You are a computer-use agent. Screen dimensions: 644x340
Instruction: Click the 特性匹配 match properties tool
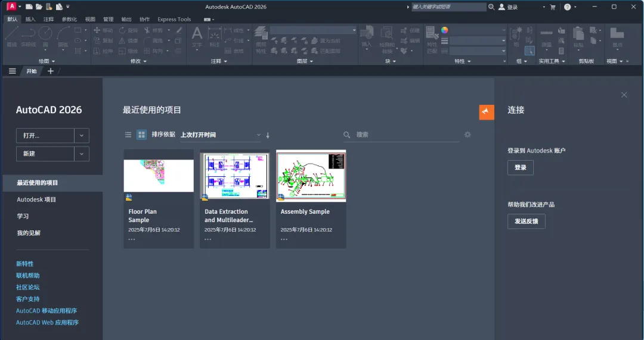click(x=432, y=40)
